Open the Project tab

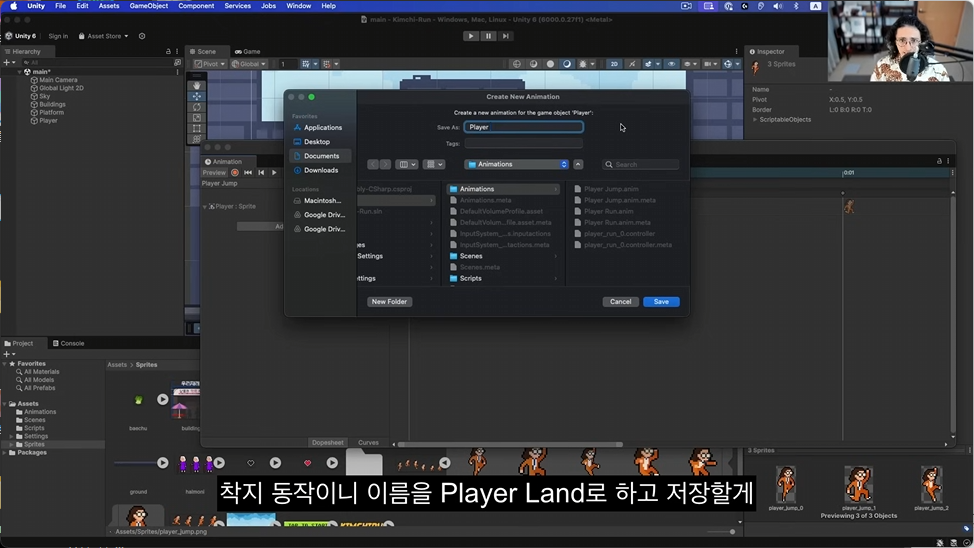(19, 343)
